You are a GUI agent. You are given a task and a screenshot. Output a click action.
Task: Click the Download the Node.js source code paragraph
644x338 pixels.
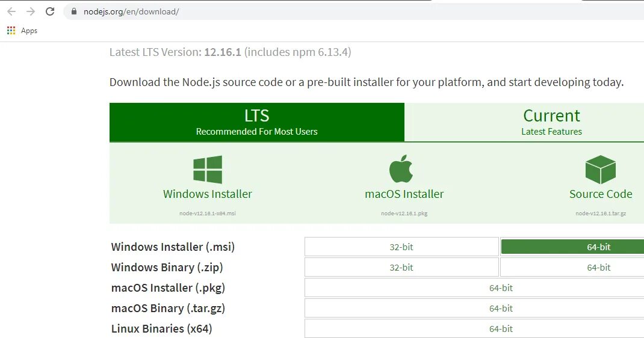[x=367, y=82]
